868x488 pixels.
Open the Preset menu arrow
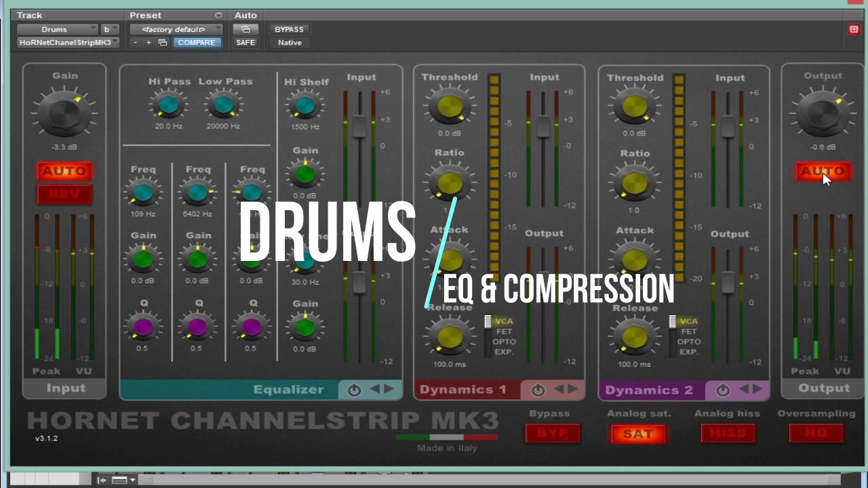(218, 15)
